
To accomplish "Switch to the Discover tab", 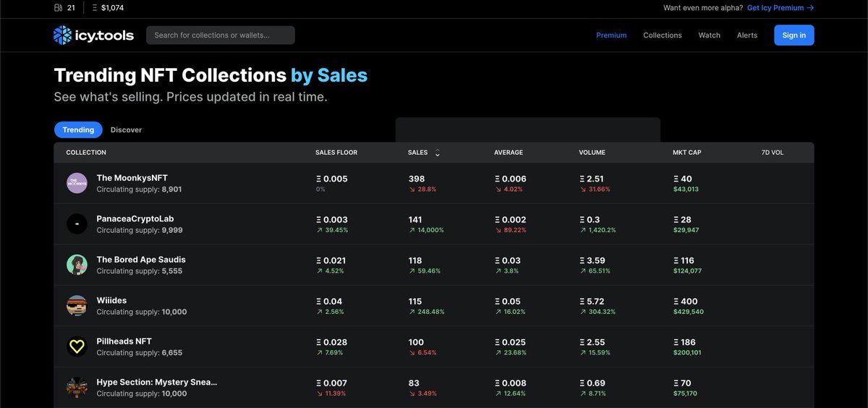I will pos(126,130).
